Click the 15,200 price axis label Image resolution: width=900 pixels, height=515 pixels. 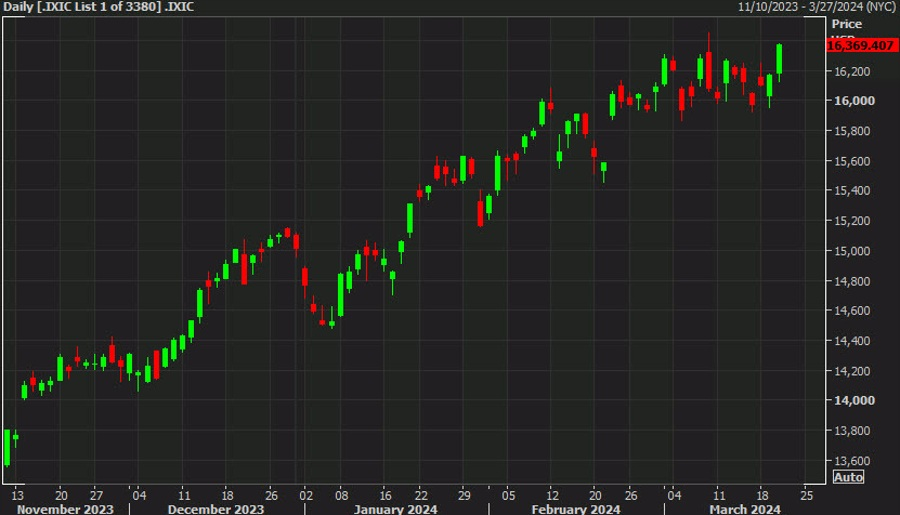coord(852,220)
